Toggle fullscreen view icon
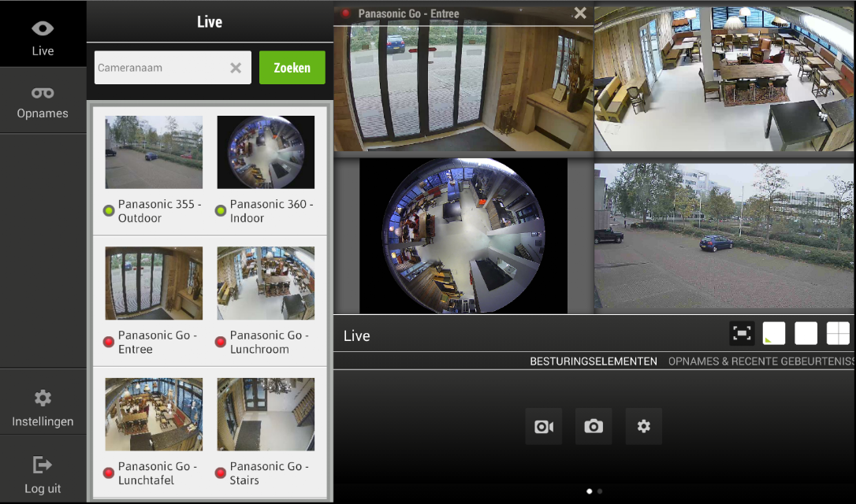856x504 pixels. (x=742, y=333)
